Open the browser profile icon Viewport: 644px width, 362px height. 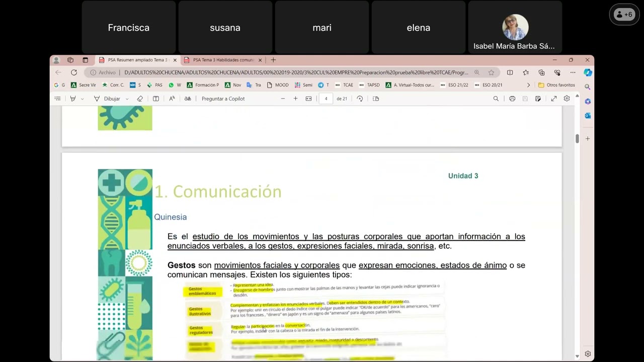[56, 60]
